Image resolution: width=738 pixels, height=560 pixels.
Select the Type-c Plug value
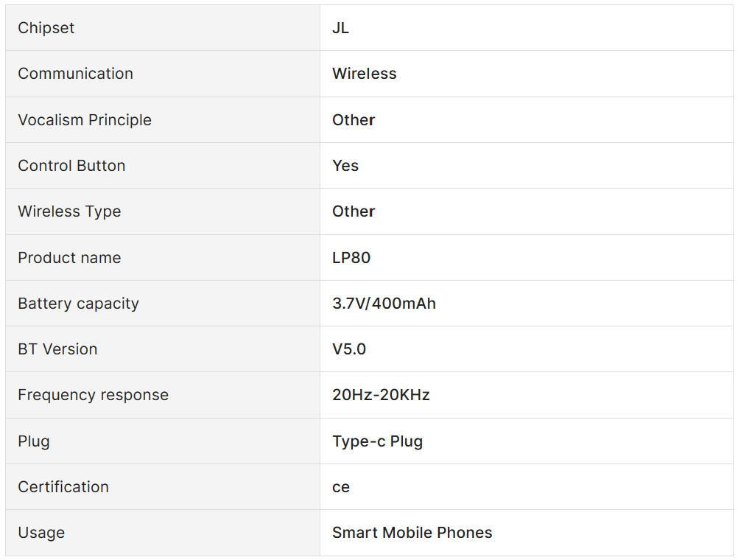377,441
